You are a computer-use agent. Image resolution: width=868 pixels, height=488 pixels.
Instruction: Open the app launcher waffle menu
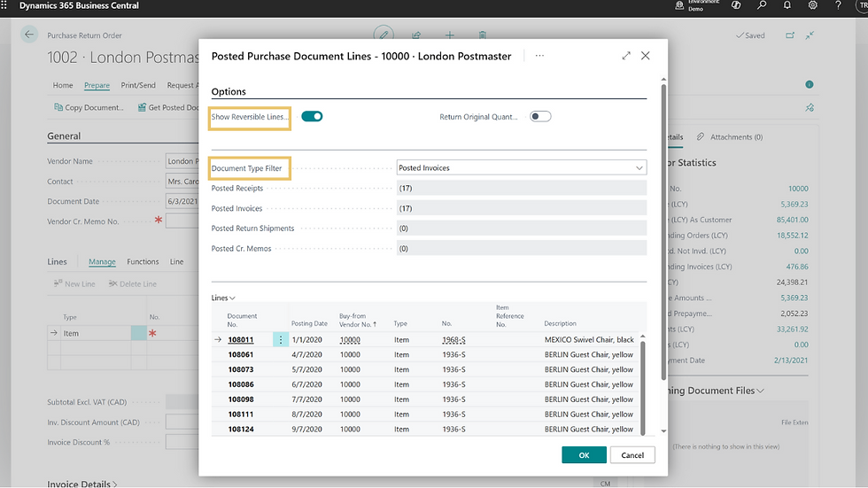tap(4, 5)
